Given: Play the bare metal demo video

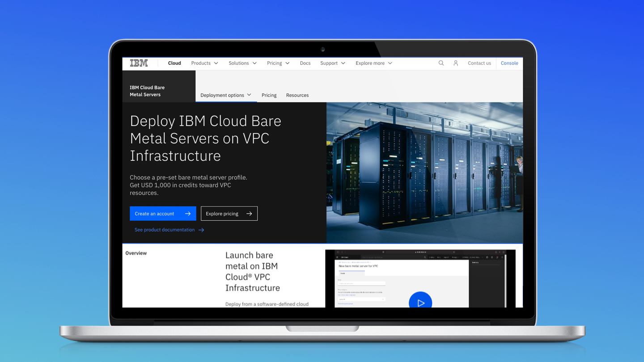Looking at the screenshot, I should point(421,302).
